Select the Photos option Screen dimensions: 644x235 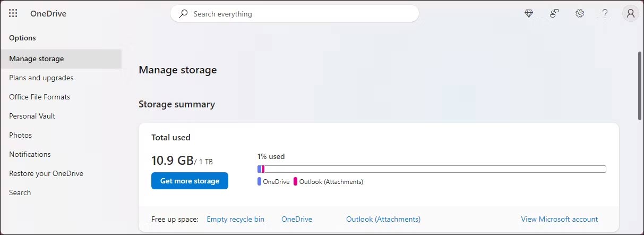tap(21, 135)
